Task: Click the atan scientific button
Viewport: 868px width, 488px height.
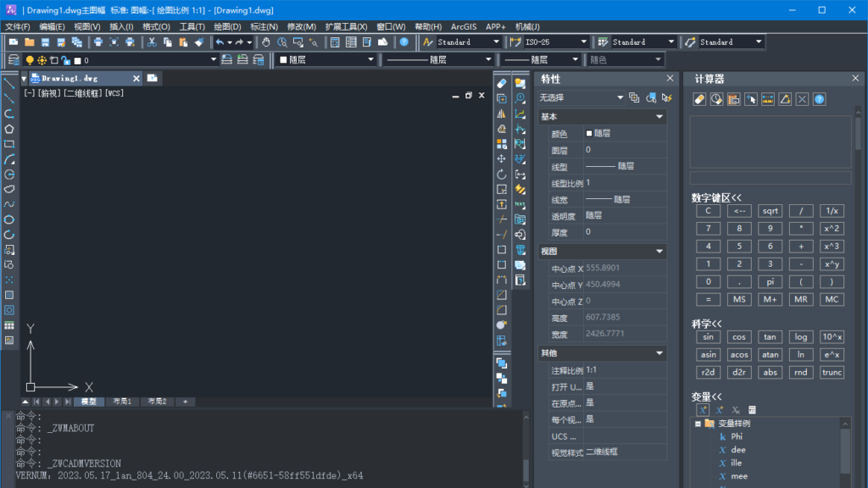Action: [770, 355]
